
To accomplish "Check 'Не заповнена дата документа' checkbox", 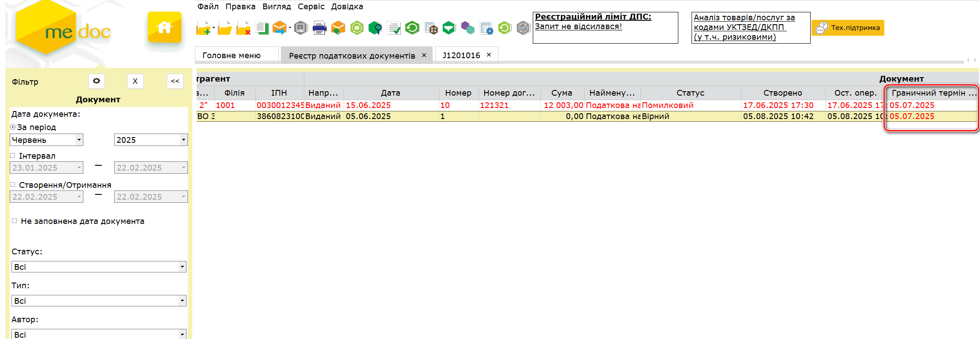I will 15,221.
